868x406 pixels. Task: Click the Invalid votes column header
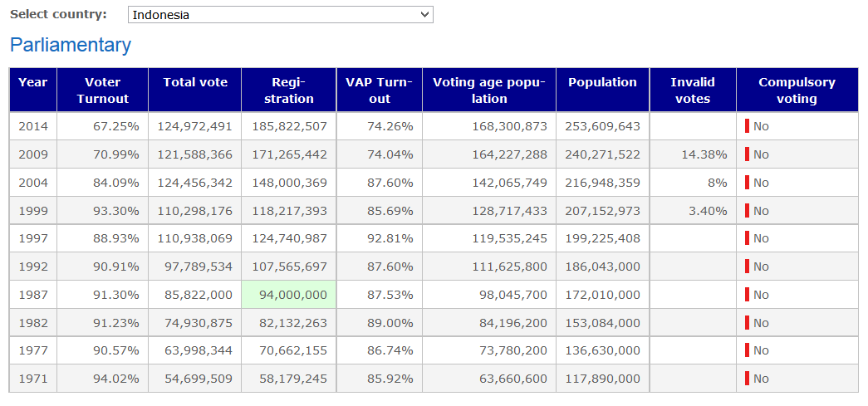tap(693, 90)
